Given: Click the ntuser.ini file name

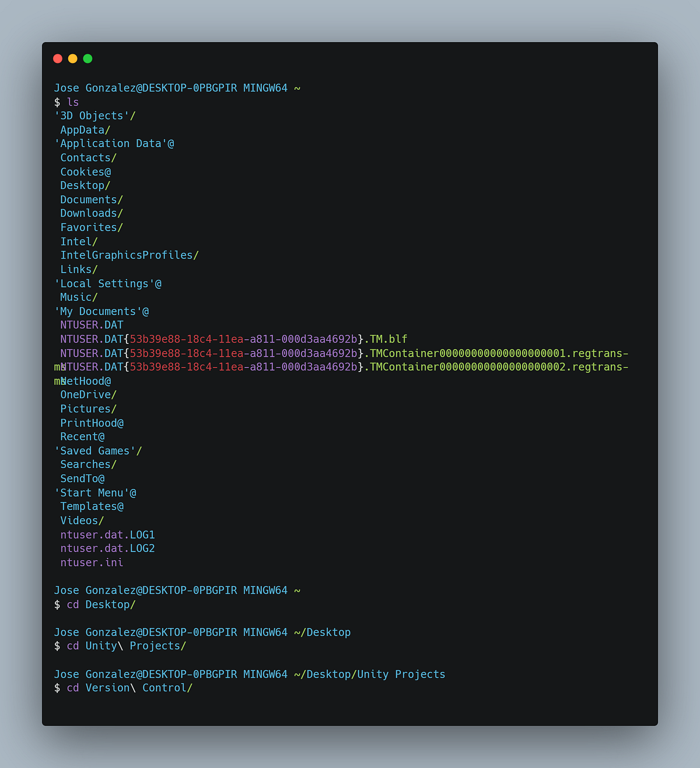Looking at the screenshot, I should click(91, 562).
